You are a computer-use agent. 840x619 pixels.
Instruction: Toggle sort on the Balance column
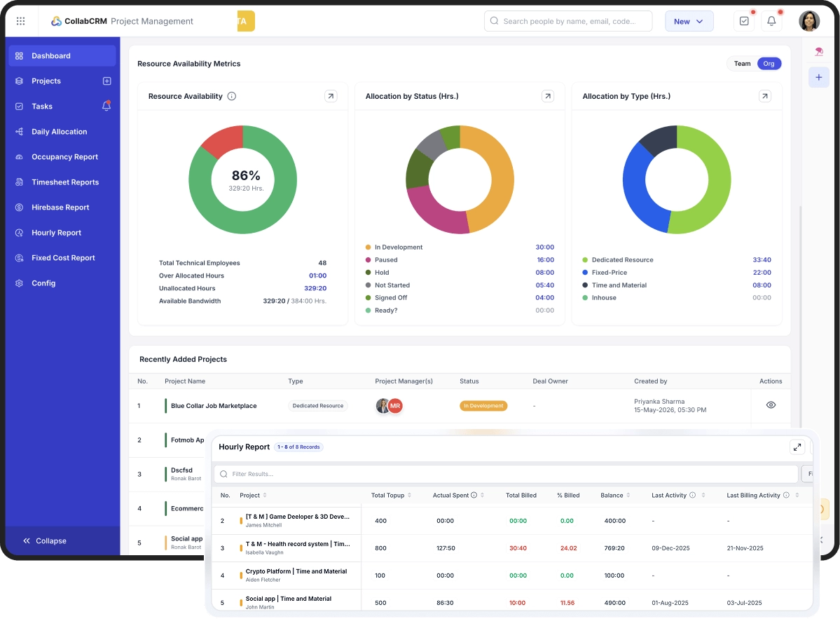tap(630, 495)
